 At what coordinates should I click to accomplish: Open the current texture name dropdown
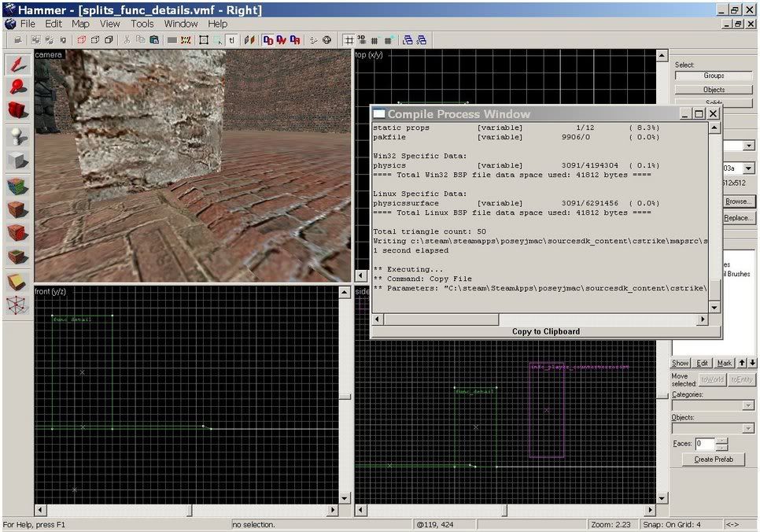pyautogui.click(x=747, y=168)
